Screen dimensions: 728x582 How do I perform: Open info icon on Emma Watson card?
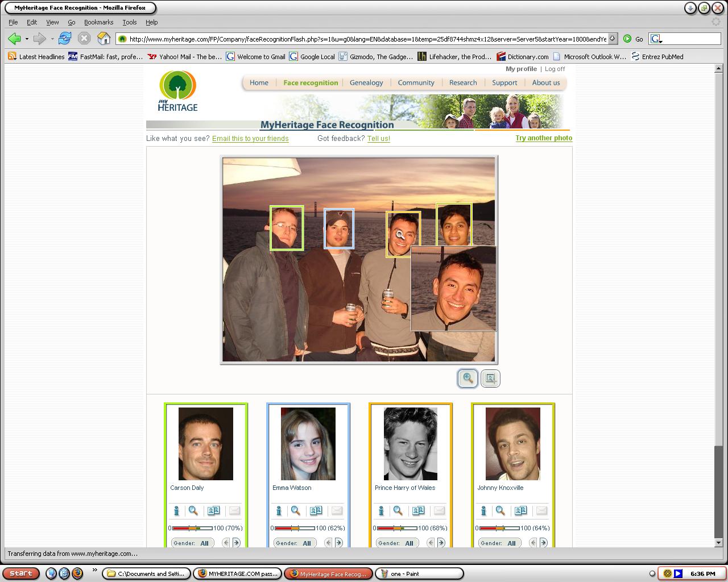tap(279, 510)
